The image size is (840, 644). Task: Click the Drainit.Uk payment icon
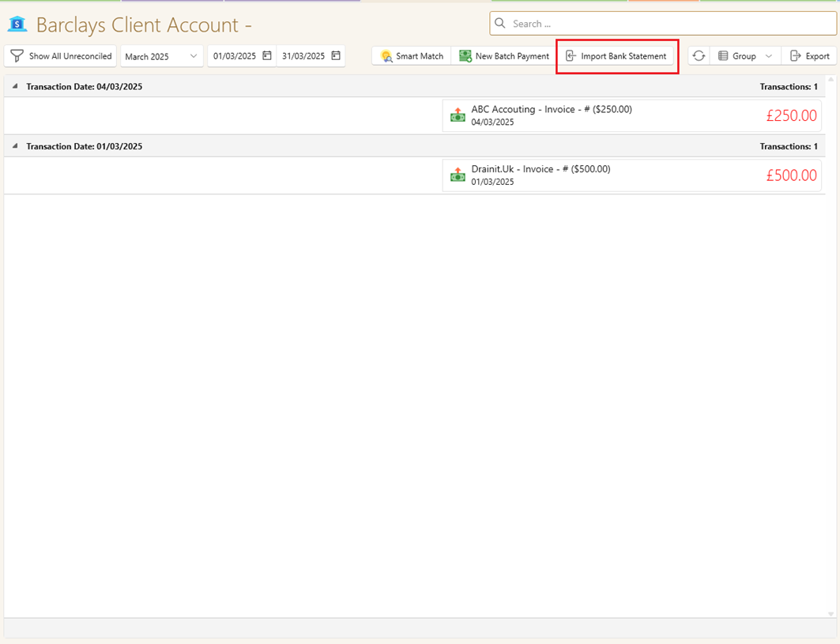458,175
